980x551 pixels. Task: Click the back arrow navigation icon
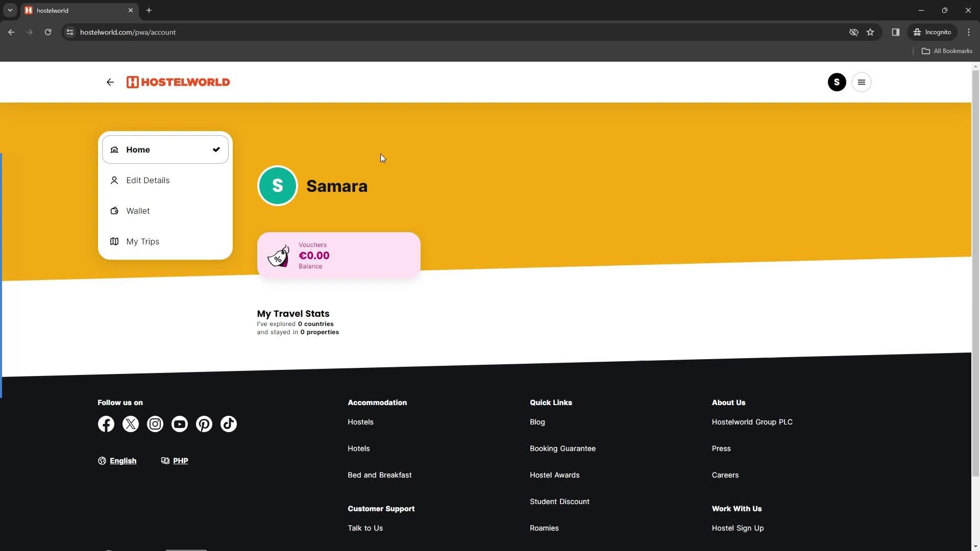point(110,82)
